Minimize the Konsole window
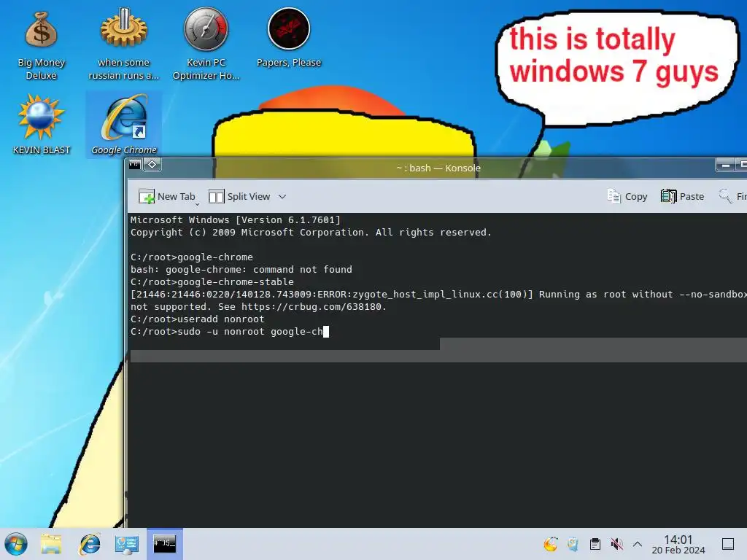The height and width of the screenshot is (560, 747). 726,166
